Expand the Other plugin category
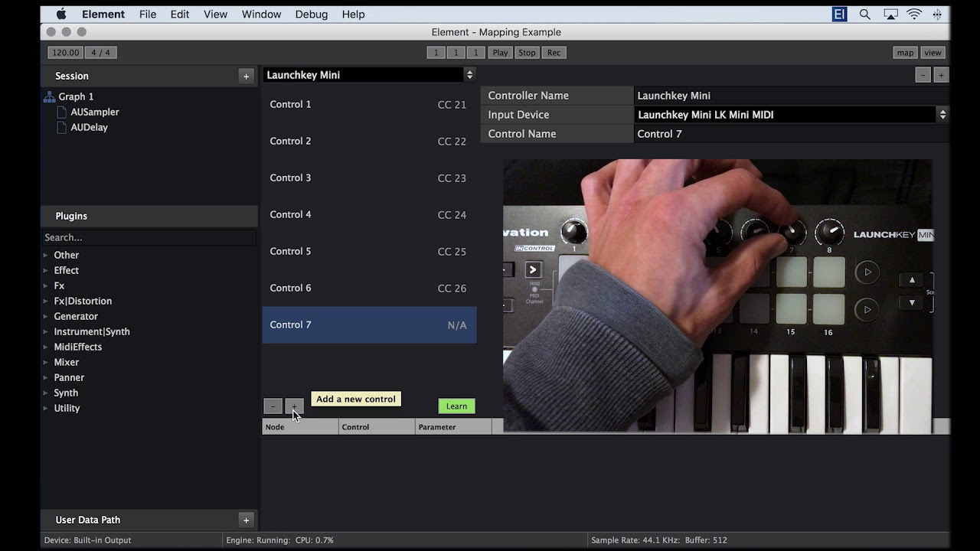 [46, 255]
